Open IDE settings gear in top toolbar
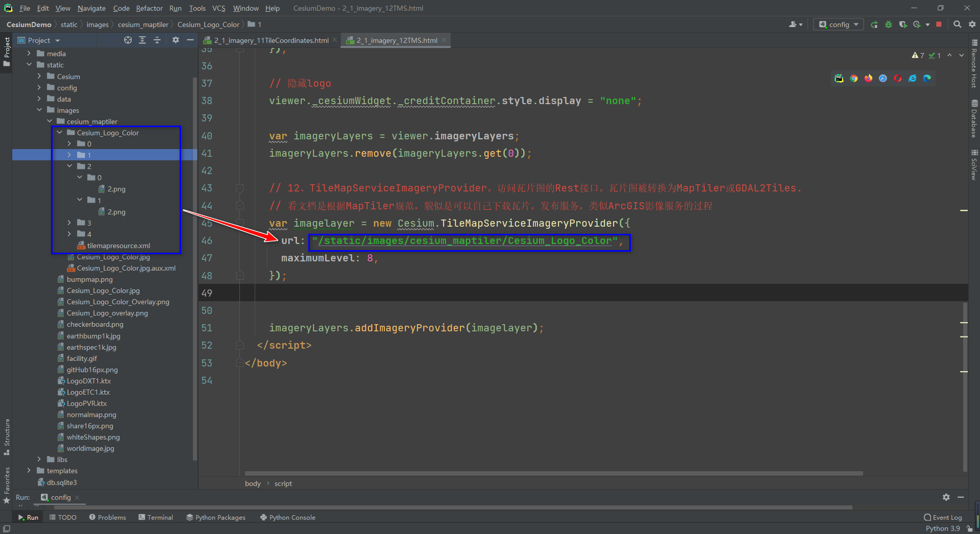 pyautogui.click(x=972, y=25)
